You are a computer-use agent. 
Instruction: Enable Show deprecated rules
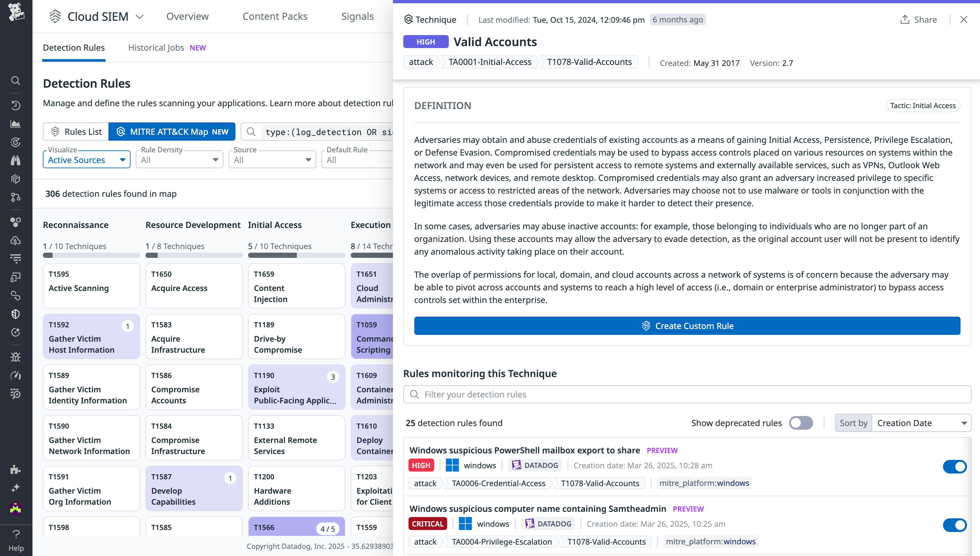[x=800, y=423]
